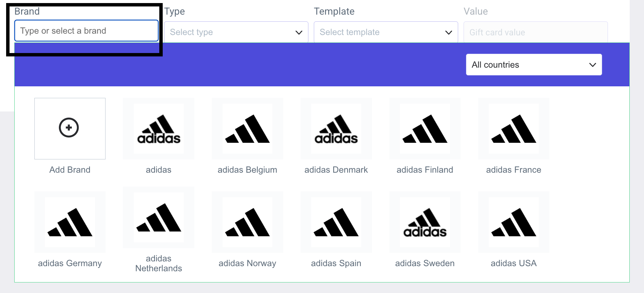This screenshot has height=293, width=644.
Task: Choose the adidas USA logo
Action: 514,222
